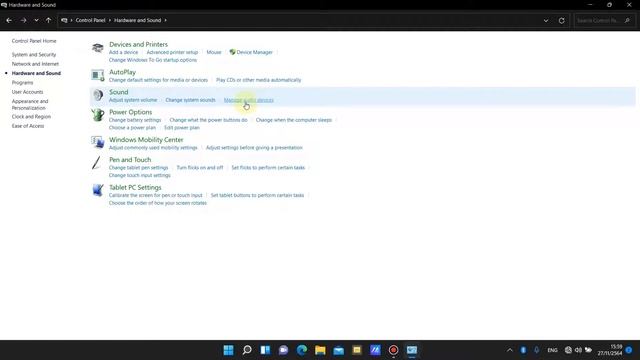Go forward with the forward arrow
The width and height of the screenshot is (640, 360).
23,20
